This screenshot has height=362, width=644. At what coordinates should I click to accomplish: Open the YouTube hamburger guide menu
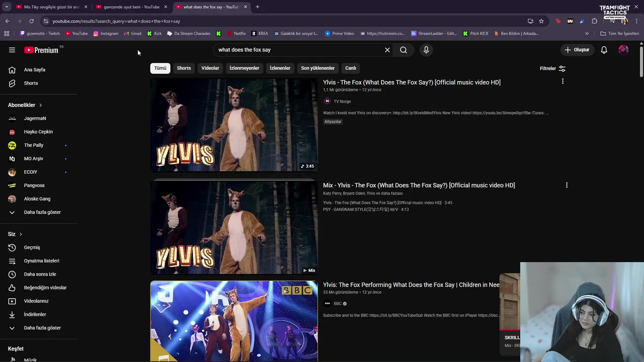coord(12,50)
